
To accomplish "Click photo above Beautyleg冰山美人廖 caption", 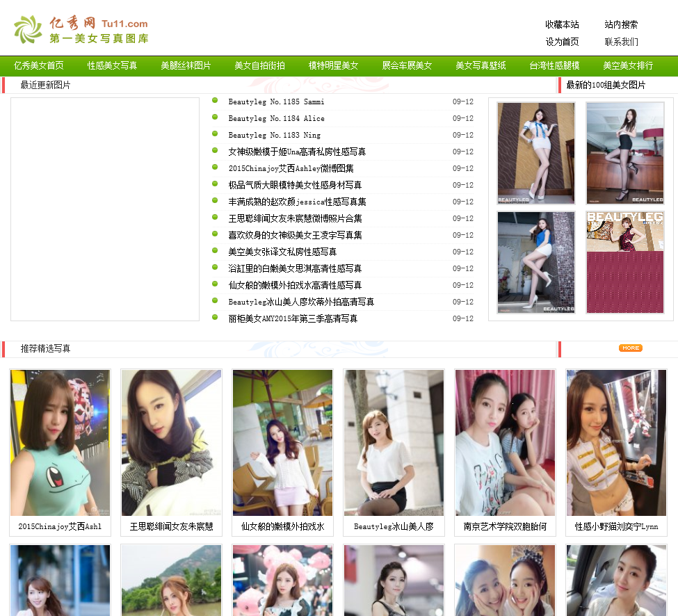I will [394, 443].
